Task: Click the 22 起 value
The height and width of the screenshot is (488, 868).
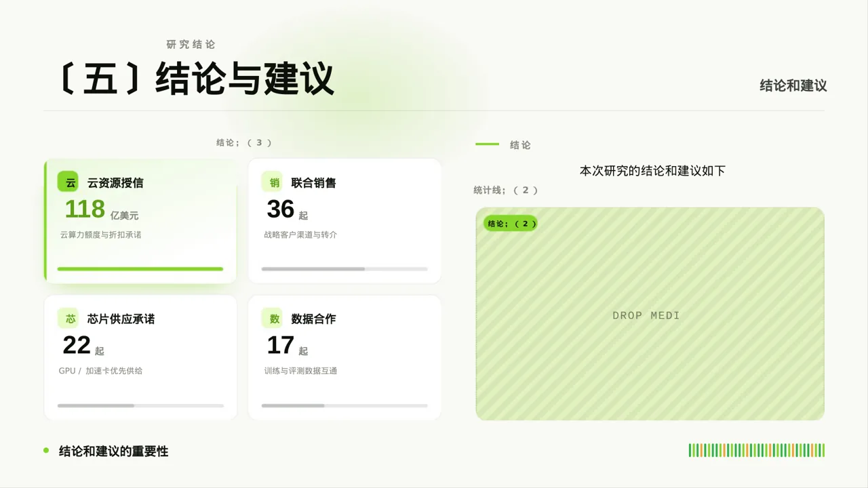Action: pos(83,346)
